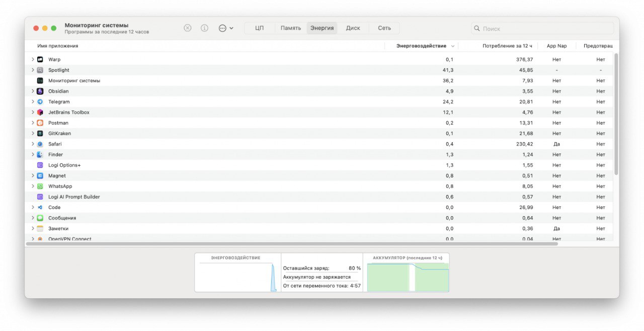Expand the Safari process row

pos(33,144)
